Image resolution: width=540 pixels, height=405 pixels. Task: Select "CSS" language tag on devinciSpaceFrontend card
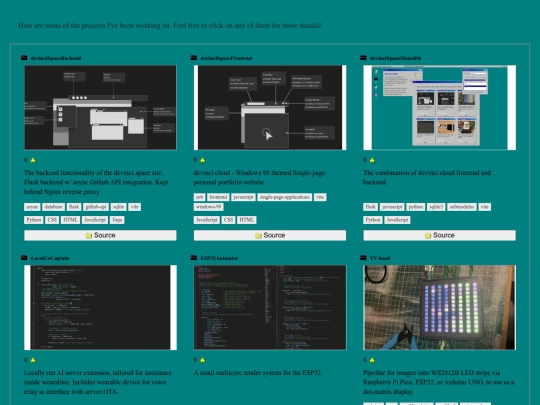coord(228,220)
